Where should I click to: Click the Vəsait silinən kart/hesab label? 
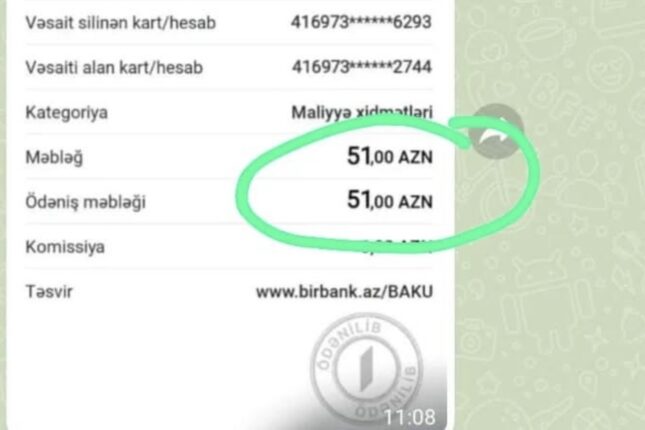coord(121,23)
